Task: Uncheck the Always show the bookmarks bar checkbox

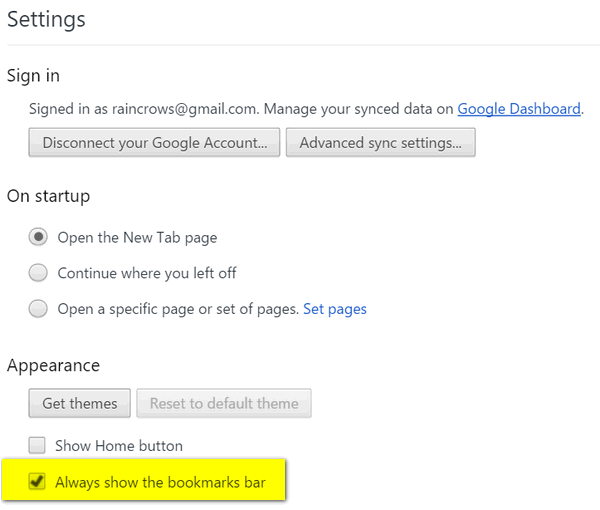Action: (x=37, y=481)
